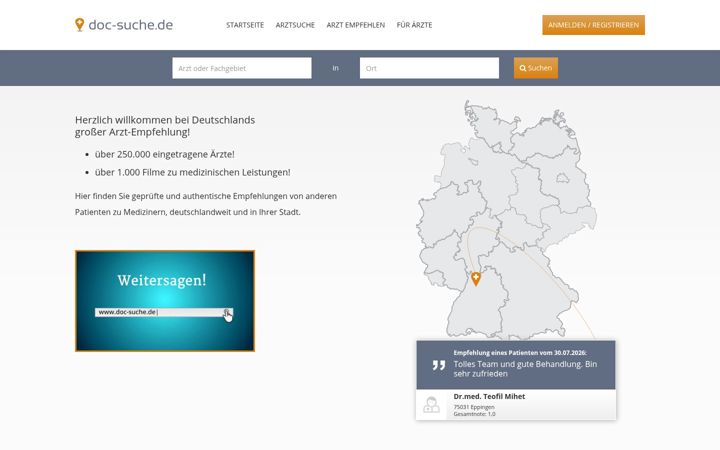This screenshot has height=450, width=720.
Task: Click the Weitersagen! promotional banner
Action: [165, 301]
